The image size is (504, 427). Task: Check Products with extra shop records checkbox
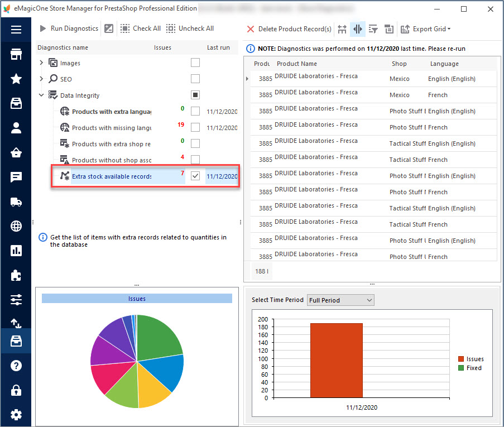click(x=195, y=143)
